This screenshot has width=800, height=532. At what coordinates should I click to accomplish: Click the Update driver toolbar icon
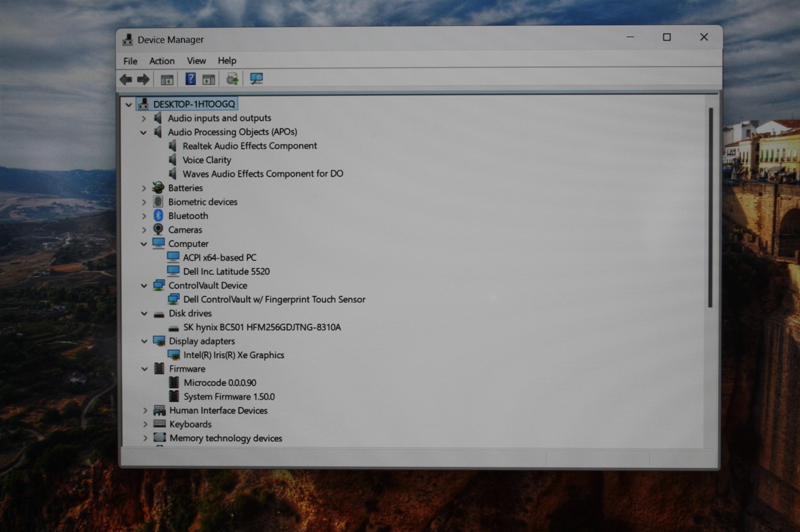coord(232,78)
